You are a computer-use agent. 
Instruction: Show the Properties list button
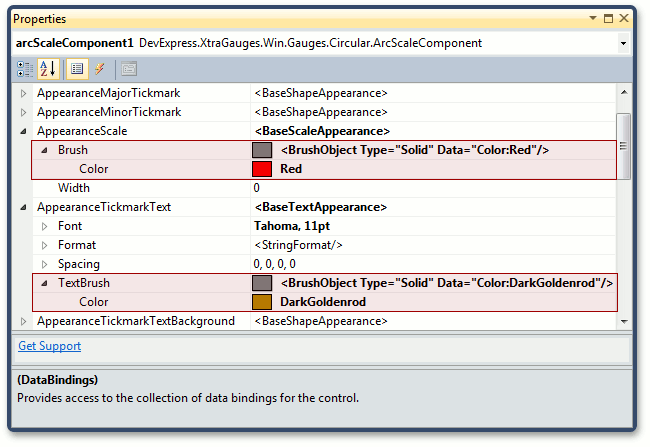(x=77, y=69)
